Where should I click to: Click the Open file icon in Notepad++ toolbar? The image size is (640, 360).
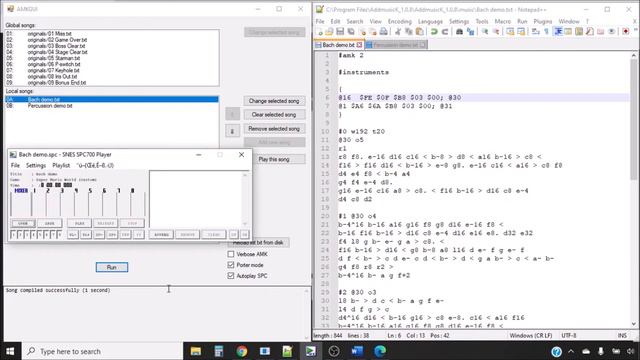[x=329, y=32]
